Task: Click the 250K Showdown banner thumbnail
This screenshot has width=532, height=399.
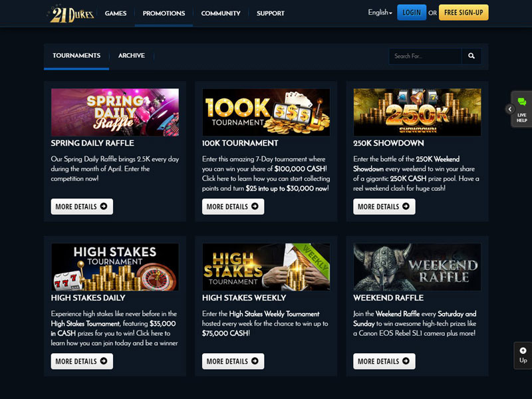Action: tap(417, 112)
